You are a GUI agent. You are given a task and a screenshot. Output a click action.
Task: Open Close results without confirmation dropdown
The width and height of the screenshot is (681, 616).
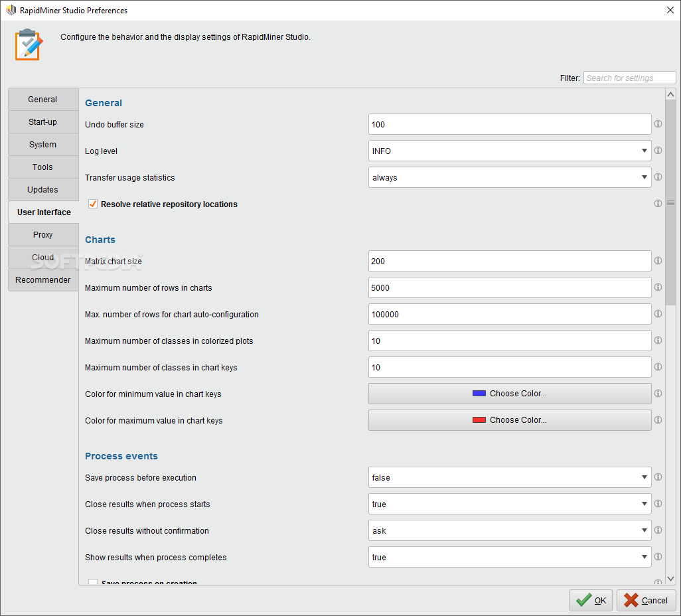(510, 530)
